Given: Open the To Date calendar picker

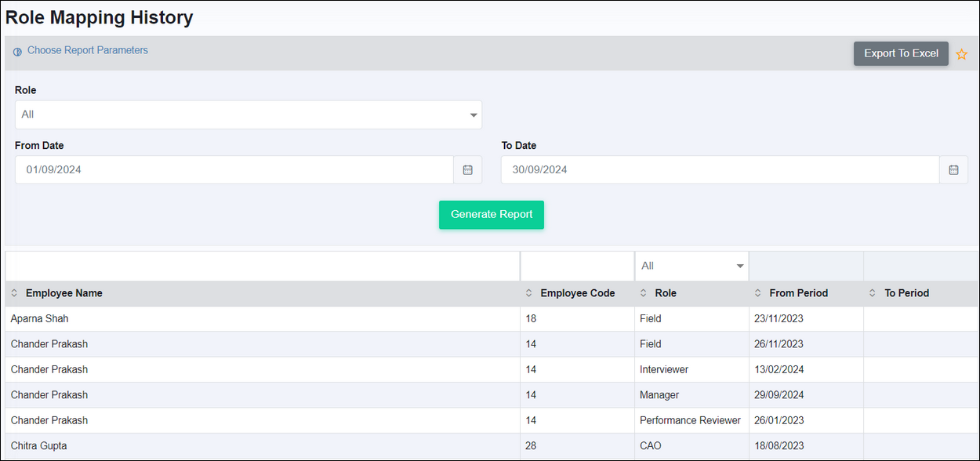Looking at the screenshot, I should 953,169.
